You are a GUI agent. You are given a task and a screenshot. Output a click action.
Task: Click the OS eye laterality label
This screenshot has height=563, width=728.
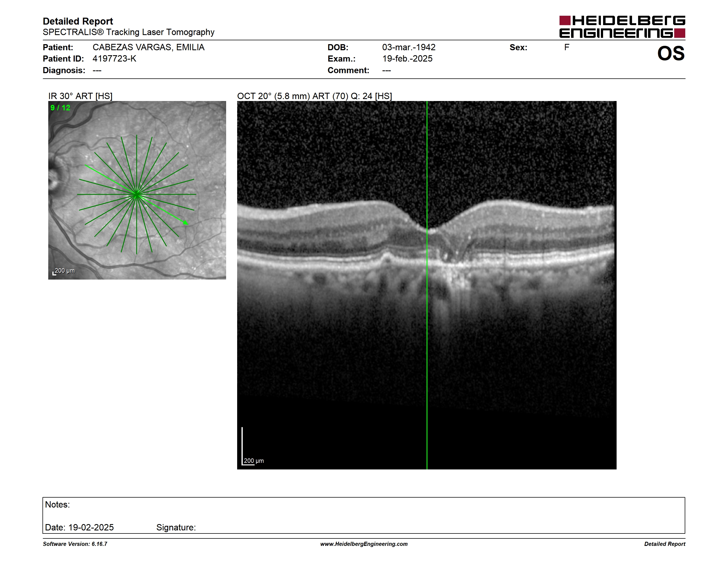671,53
